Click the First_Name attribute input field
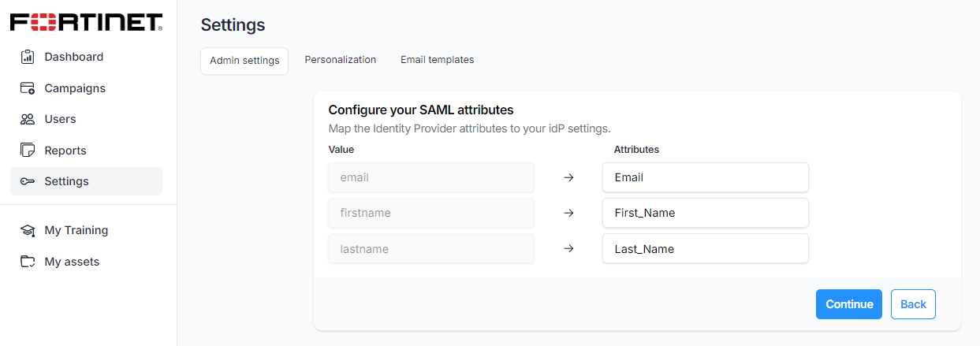Screen dimensions: 980x346 (705, 213)
